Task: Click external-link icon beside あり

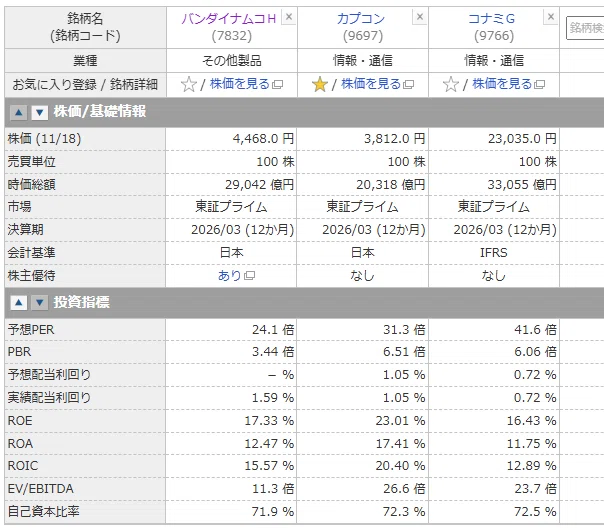Action: point(249,276)
